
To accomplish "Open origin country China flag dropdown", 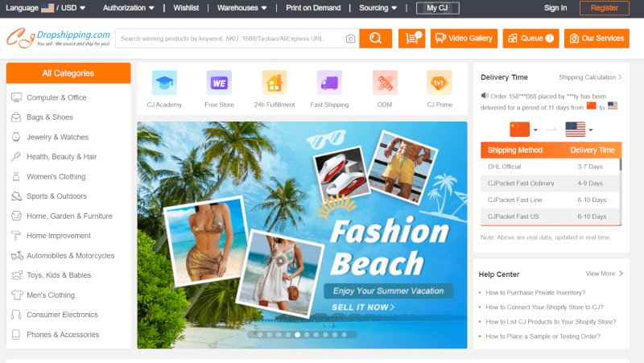I will coord(524,130).
